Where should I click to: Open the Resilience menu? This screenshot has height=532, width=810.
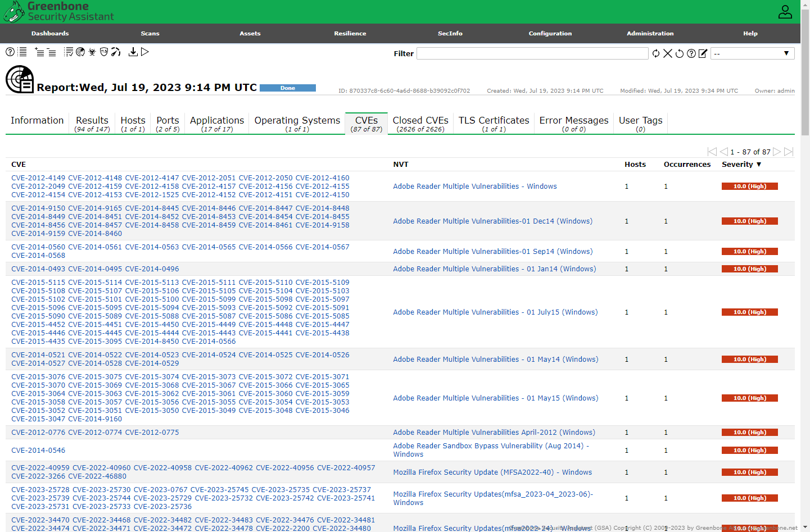click(350, 34)
